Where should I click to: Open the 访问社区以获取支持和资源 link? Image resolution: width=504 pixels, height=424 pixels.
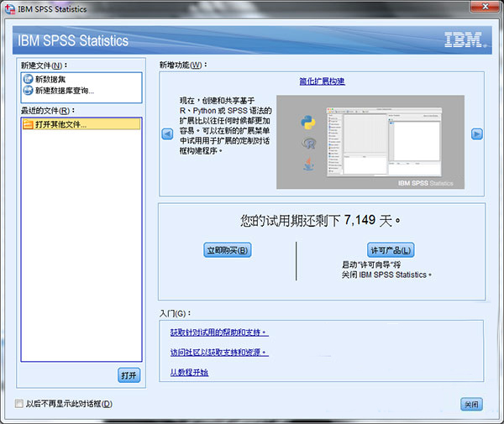tap(219, 353)
